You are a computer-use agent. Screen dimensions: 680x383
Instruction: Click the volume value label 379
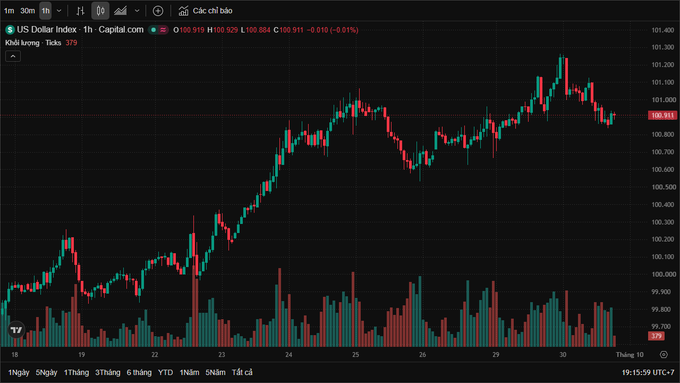pos(656,336)
